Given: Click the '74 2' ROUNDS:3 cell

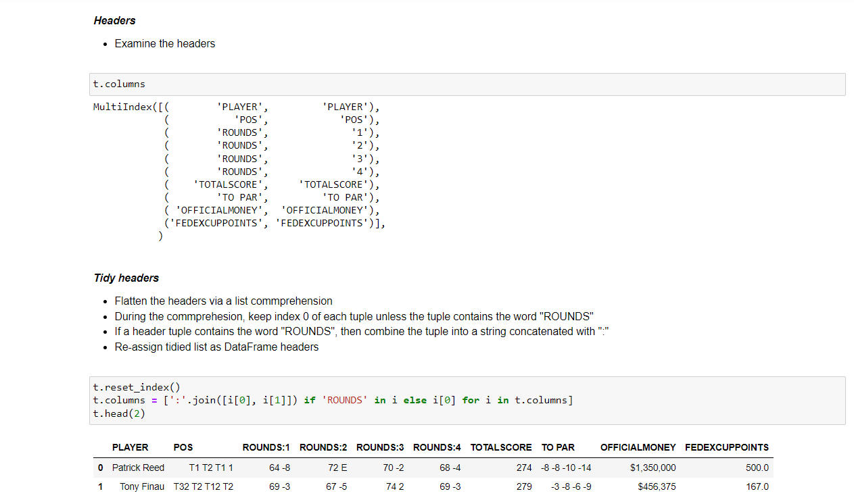Looking at the screenshot, I should pyautogui.click(x=395, y=486).
